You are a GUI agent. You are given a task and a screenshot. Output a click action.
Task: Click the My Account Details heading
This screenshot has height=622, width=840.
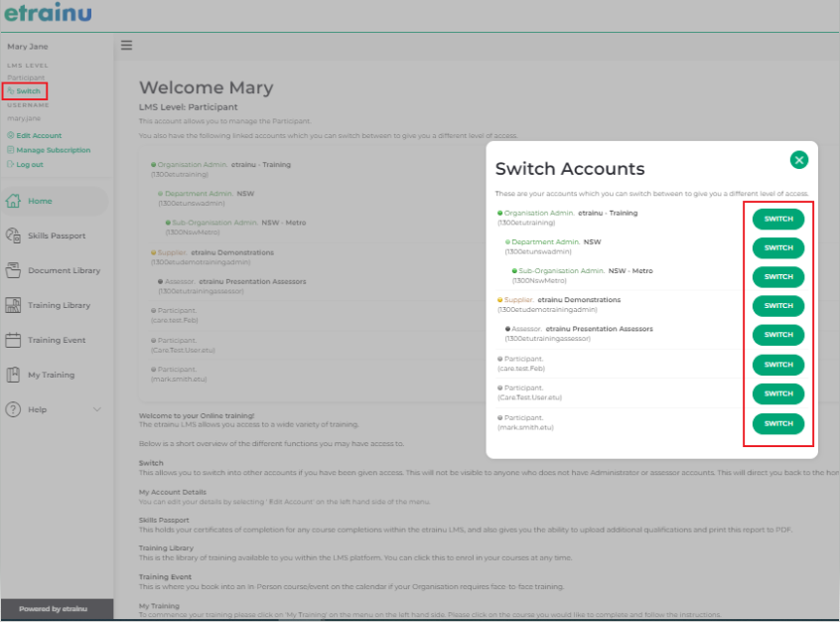(x=173, y=492)
